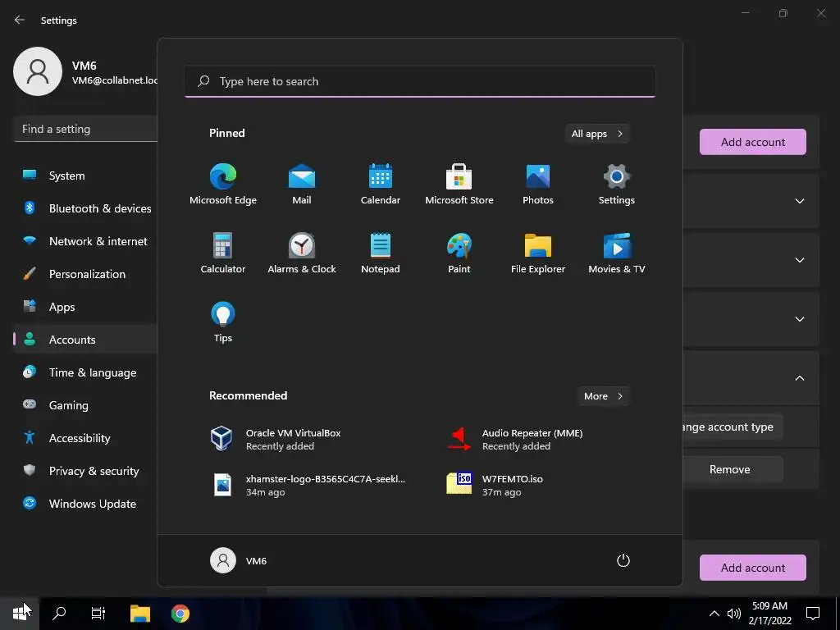Expand second collapsed account row chevron
Image resolution: width=840 pixels, height=630 pixels.
point(800,260)
